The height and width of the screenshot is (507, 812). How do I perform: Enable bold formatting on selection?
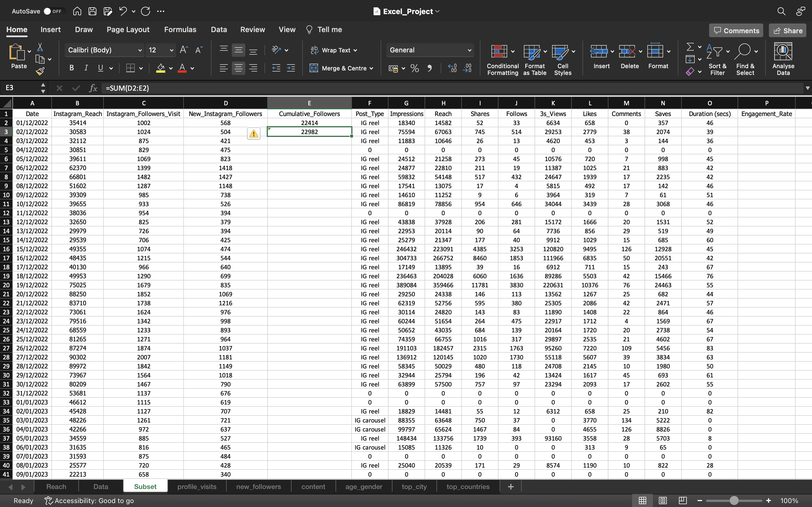(x=71, y=68)
